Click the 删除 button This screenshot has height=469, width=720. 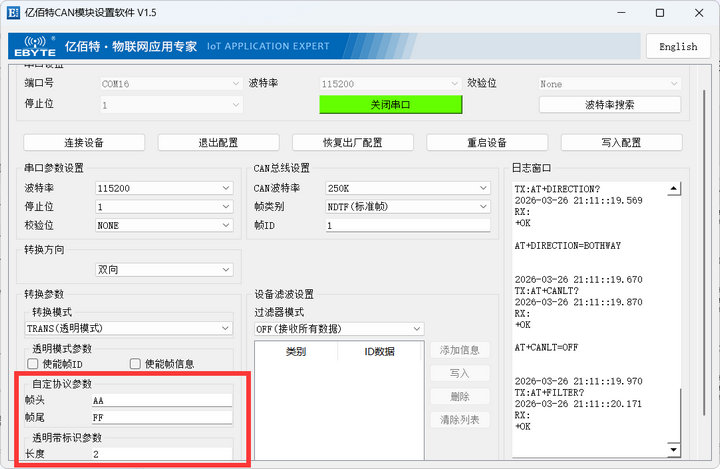460,396
